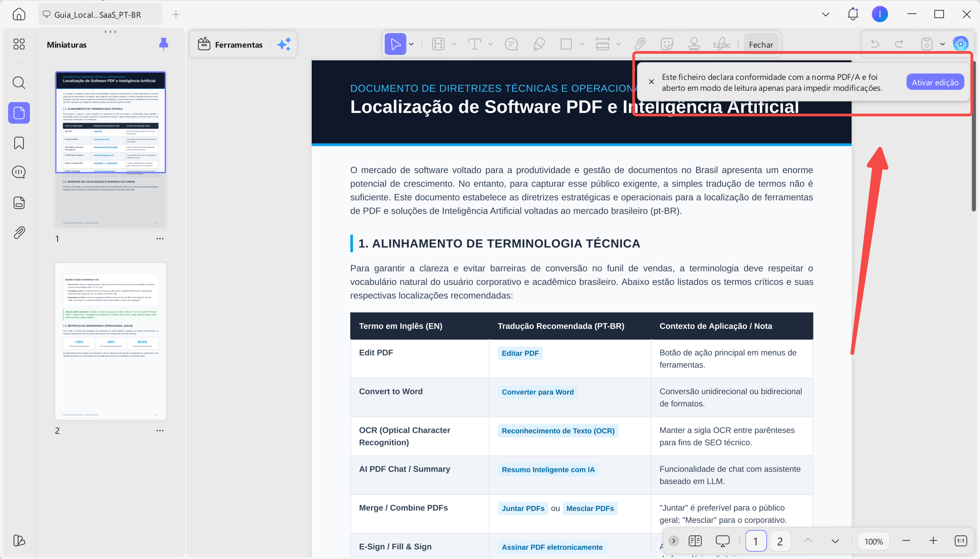Open the attachments paperclip in sidebar

point(19,232)
